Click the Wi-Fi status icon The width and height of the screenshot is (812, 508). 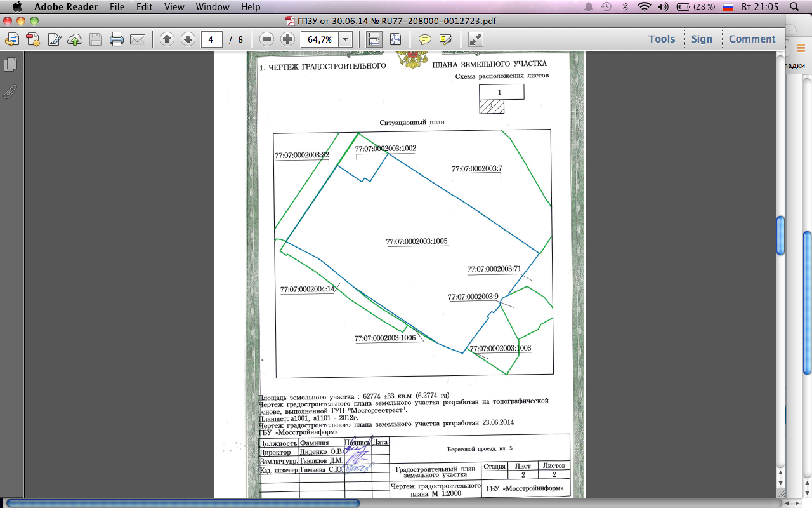(x=645, y=7)
